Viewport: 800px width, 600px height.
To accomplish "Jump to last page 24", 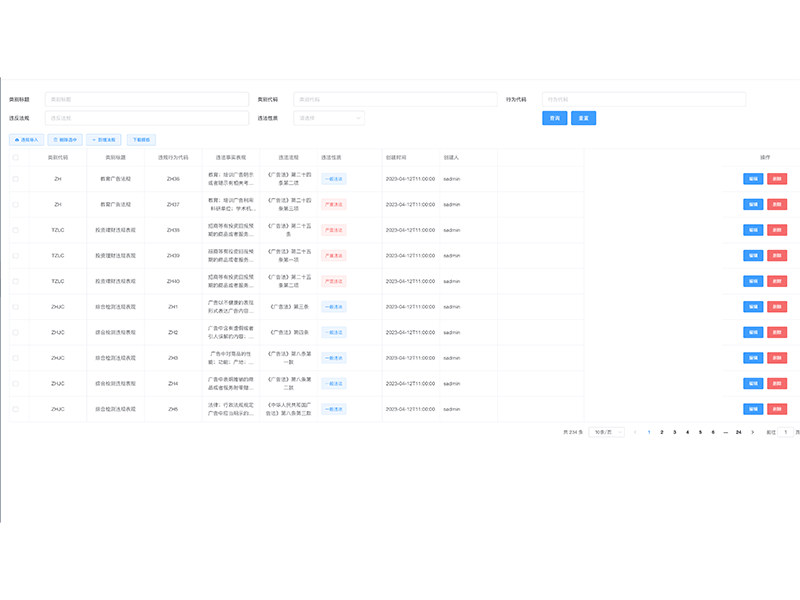I will pos(738,432).
